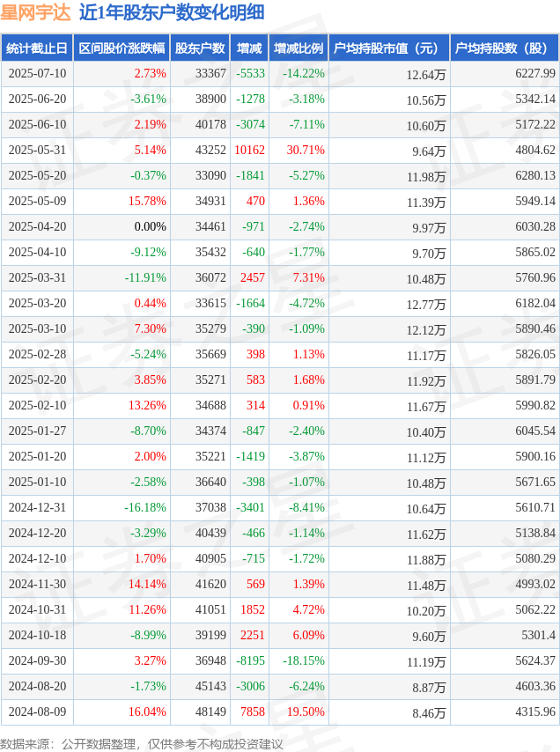Select the 15.78% price change cell
Image resolution: width=560 pixels, height=752 pixels.
[x=147, y=201]
